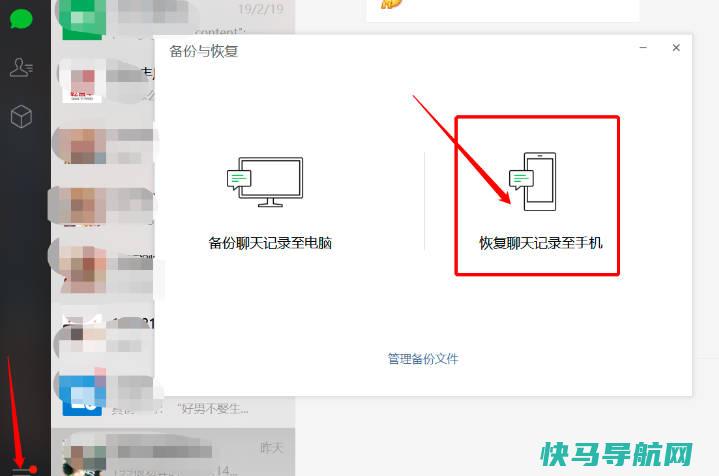
Task: Open the Favorites cube icon
Action: [21, 116]
